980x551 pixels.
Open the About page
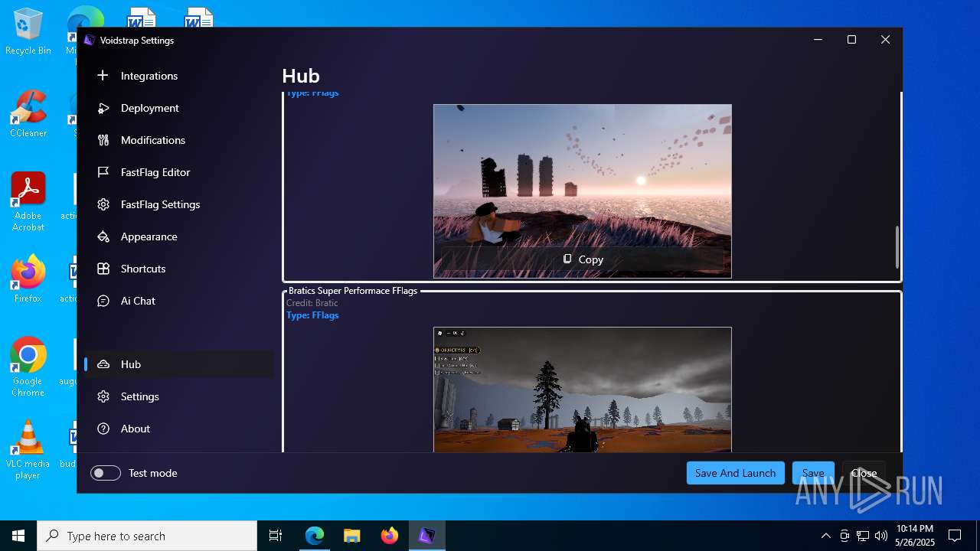(x=179, y=429)
